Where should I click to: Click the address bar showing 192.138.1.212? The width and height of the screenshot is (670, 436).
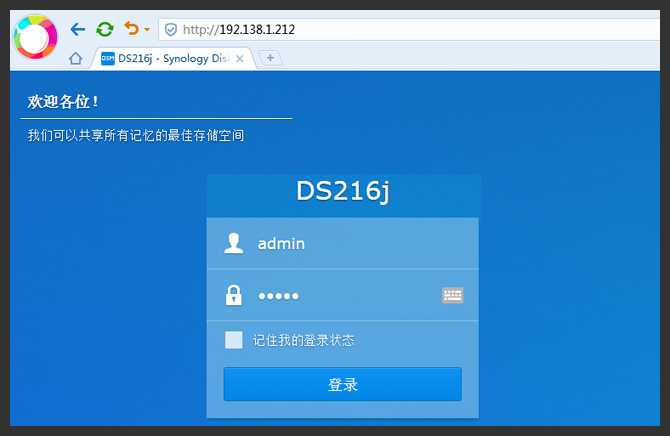(409, 29)
